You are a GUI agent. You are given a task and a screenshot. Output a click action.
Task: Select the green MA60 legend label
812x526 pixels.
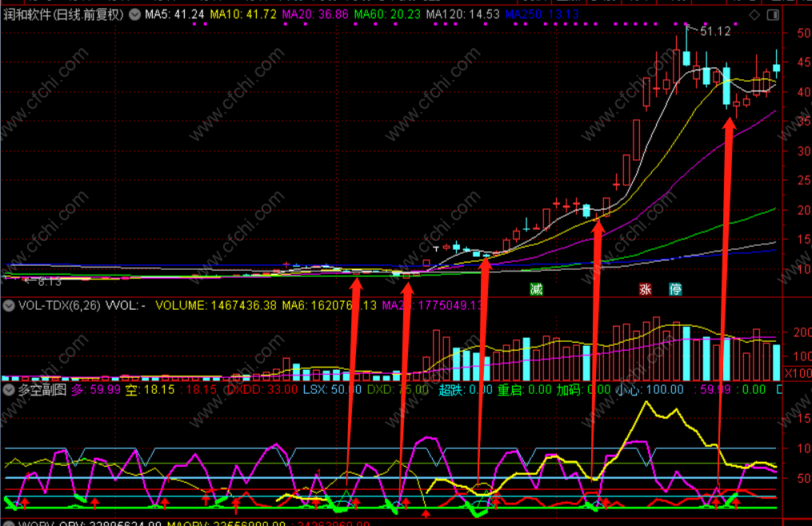coord(387,14)
